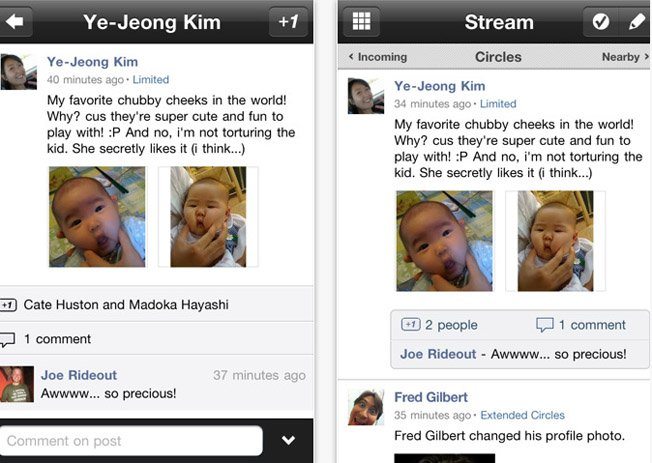Select the Circles stream tab

coord(497,57)
